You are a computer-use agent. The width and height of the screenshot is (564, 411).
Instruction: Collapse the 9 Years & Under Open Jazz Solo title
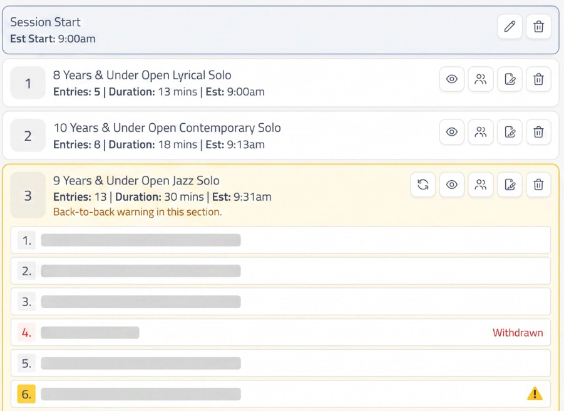pyautogui.click(x=136, y=181)
